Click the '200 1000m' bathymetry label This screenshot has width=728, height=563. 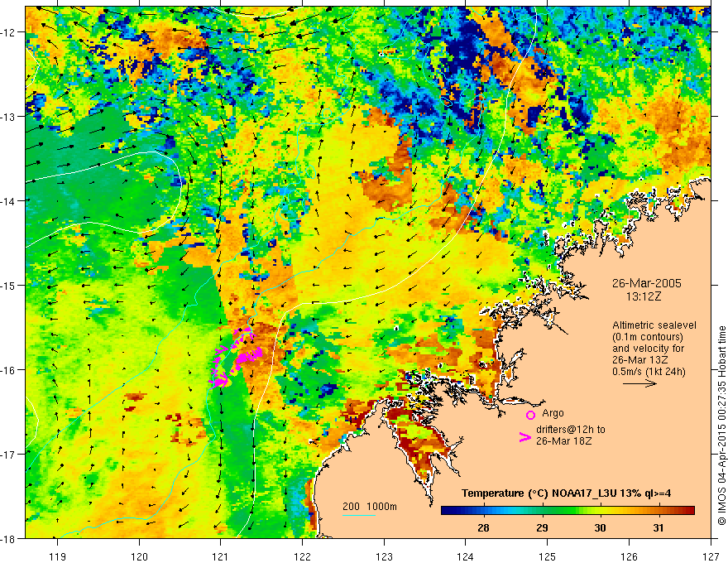tap(370, 507)
